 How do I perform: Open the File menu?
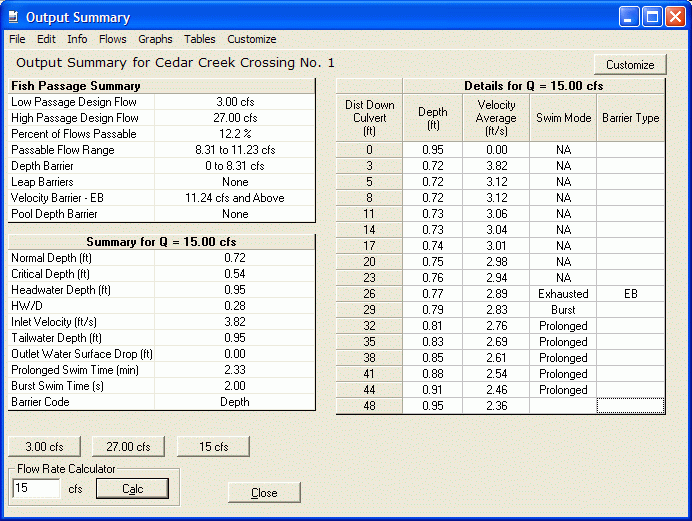click(17, 39)
